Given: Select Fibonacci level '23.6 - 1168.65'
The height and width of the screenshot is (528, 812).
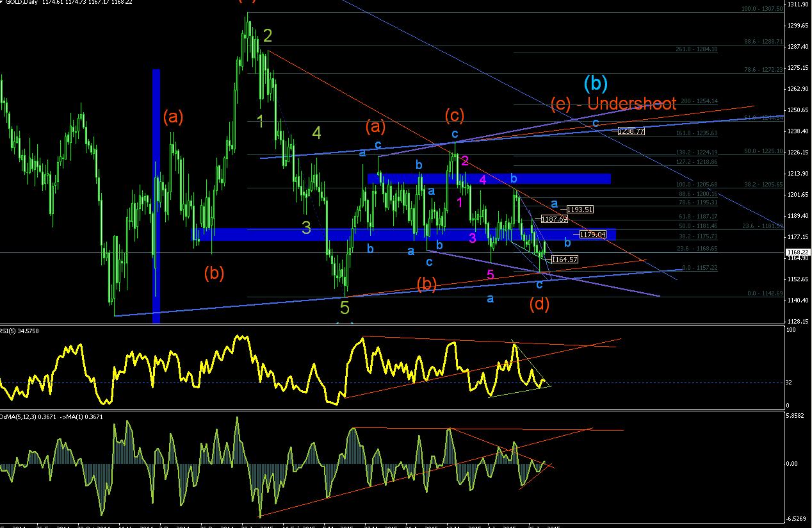Looking at the screenshot, I should point(698,249).
